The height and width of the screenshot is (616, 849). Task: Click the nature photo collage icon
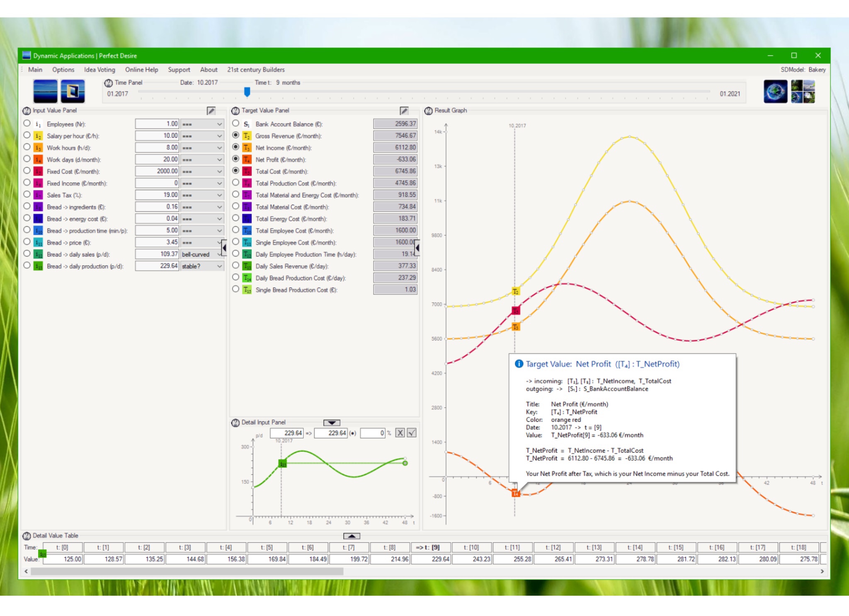[803, 91]
